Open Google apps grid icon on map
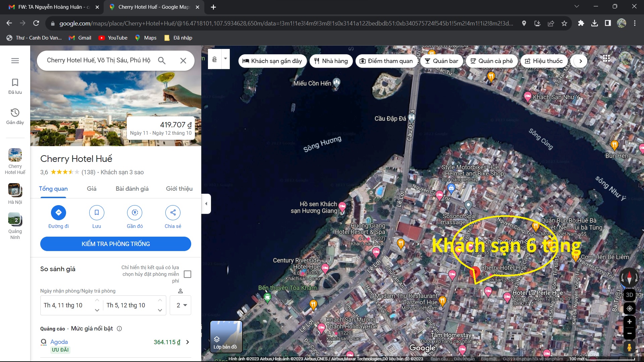644x362 pixels. coord(606,58)
